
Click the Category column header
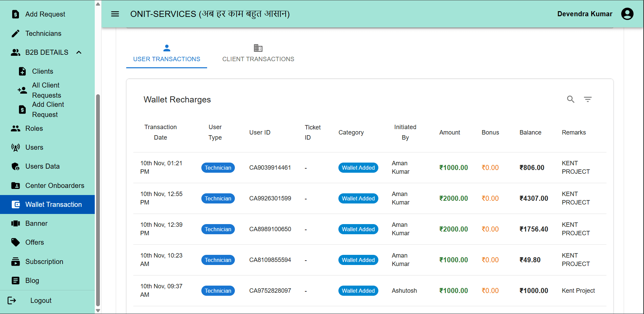pos(351,132)
